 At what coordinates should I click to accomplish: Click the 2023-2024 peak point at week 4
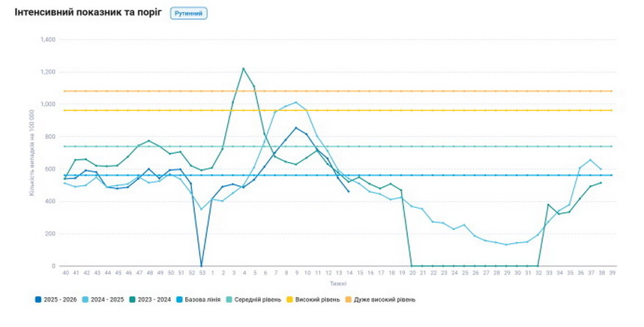click(x=244, y=68)
